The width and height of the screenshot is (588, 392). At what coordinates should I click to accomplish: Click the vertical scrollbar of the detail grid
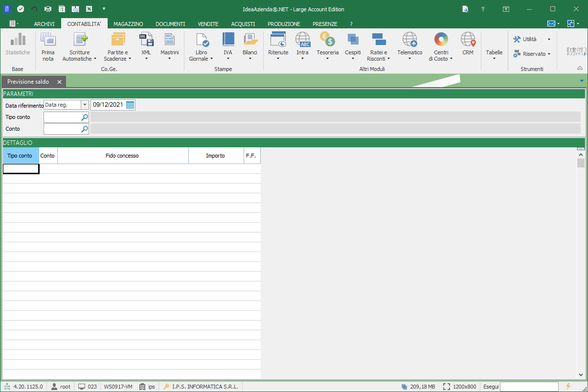click(x=581, y=264)
